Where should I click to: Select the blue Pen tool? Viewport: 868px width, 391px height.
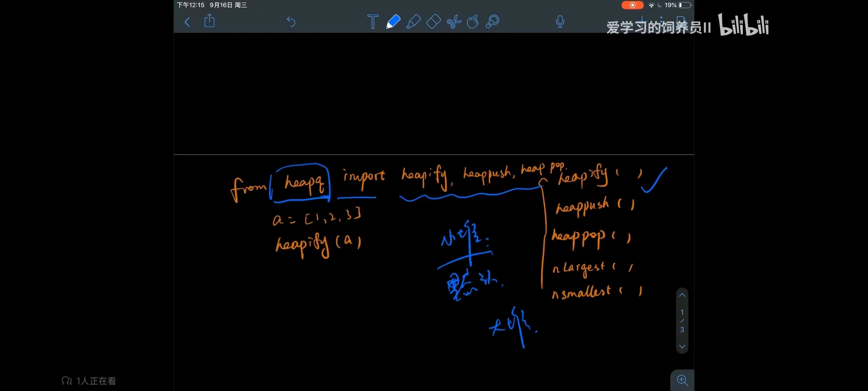(393, 22)
